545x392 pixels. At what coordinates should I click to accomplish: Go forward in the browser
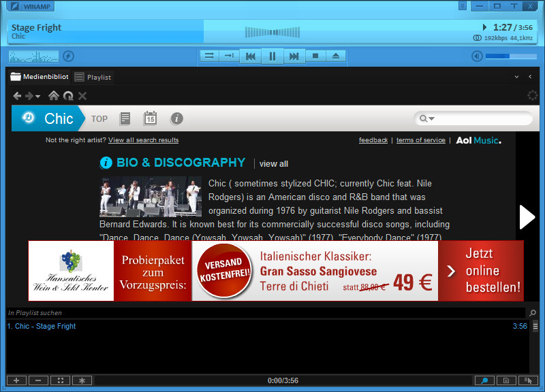tap(29, 96)
